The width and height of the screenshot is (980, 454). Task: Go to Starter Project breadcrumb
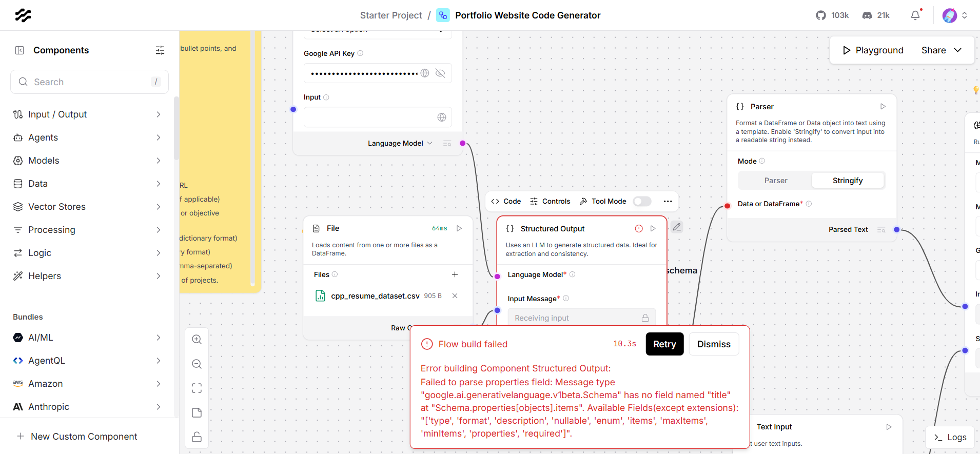click(x=391, y=15)
